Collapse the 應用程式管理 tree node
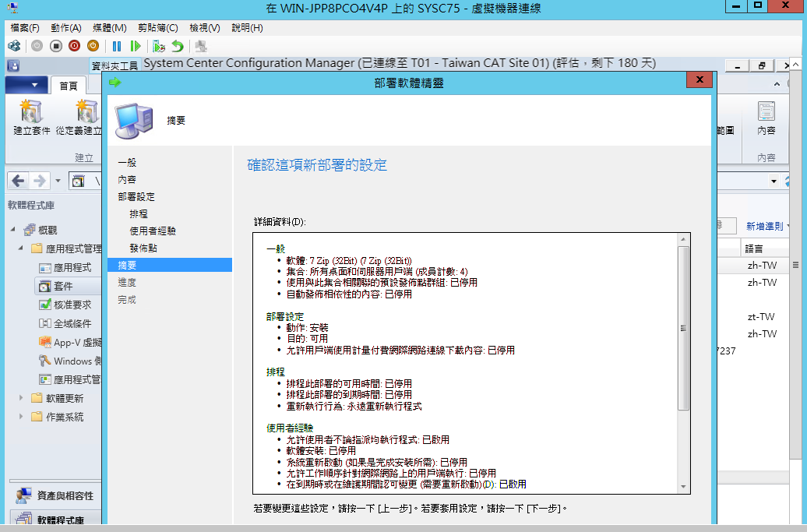807x532 pixels. 21,248
